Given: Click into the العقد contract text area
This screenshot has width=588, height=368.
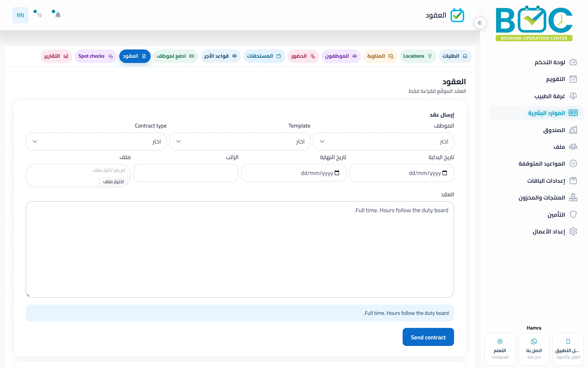Looking at the screenshot, I should (240, 249).
